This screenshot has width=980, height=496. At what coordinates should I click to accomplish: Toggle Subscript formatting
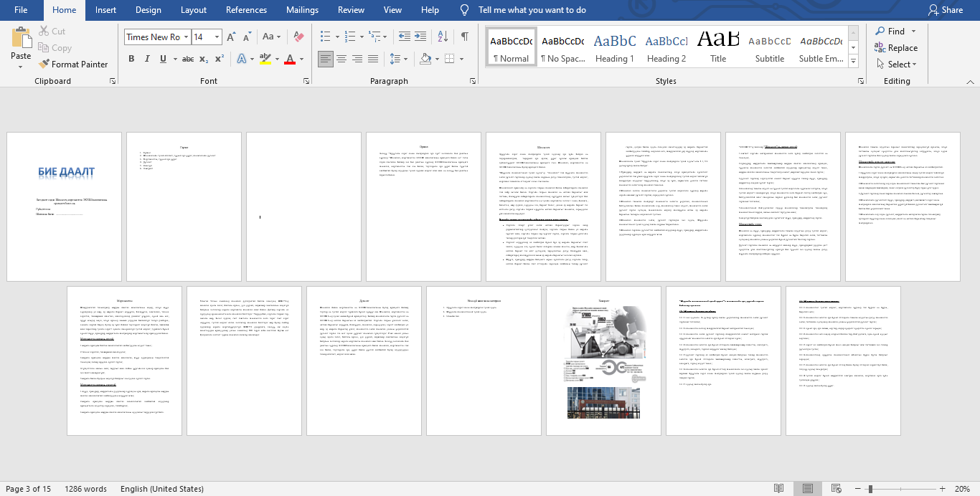203,59
